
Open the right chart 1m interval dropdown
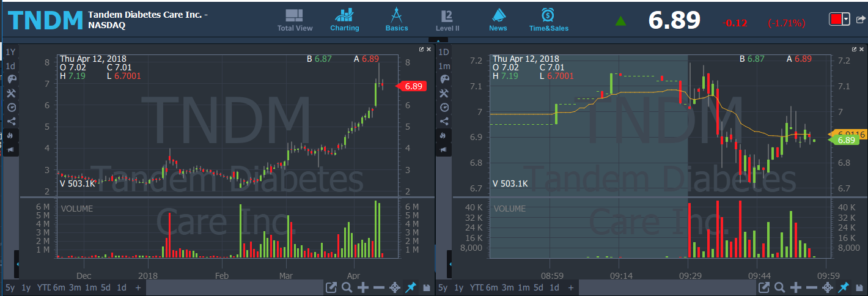(444, 65)
